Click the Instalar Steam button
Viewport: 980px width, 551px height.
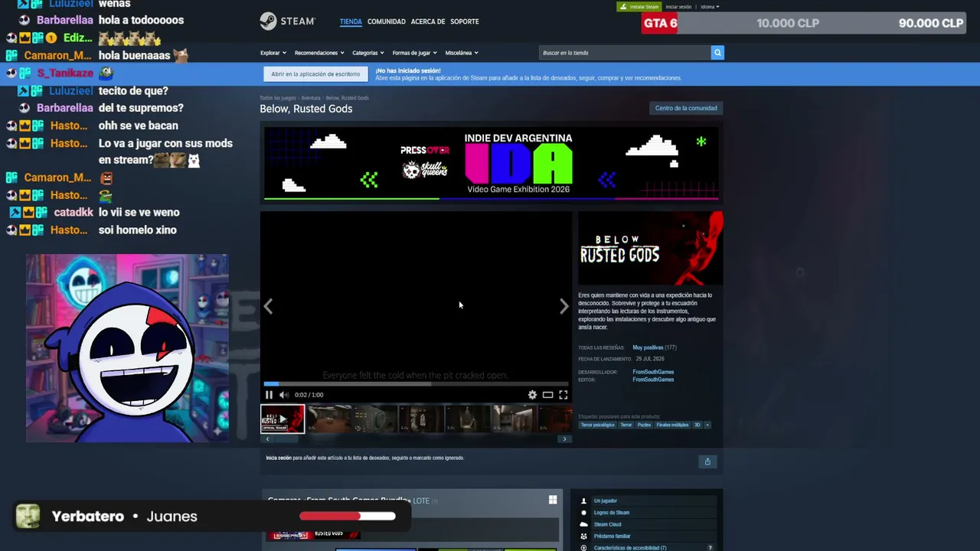(x=639, y=7)
